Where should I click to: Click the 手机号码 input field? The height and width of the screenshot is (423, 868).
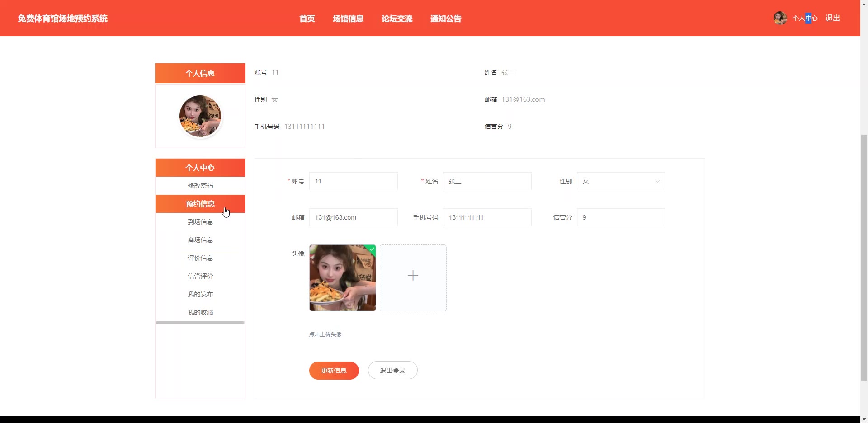pos(487,217)
